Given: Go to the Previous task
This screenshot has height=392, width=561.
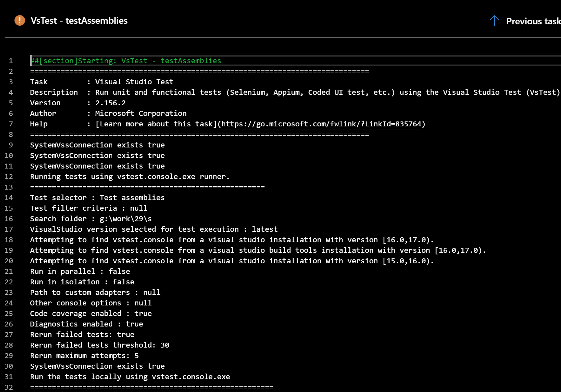Looking at the screenshot, I should [x=533, y=21].
